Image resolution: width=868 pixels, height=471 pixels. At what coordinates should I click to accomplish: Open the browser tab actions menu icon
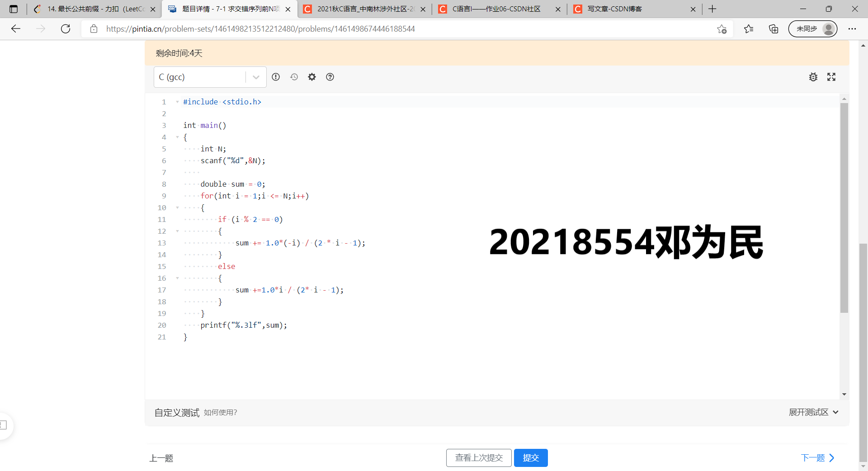coord(14,9)
